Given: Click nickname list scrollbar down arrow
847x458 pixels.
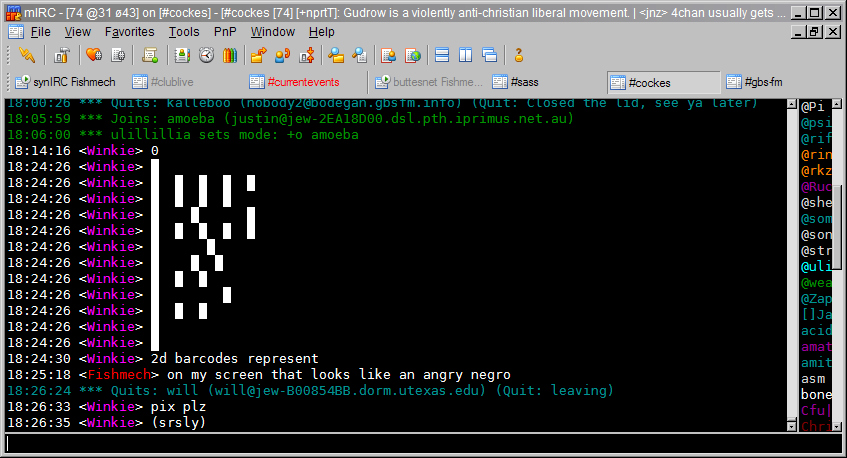Looking at the screenshot, I should (837, 426).
